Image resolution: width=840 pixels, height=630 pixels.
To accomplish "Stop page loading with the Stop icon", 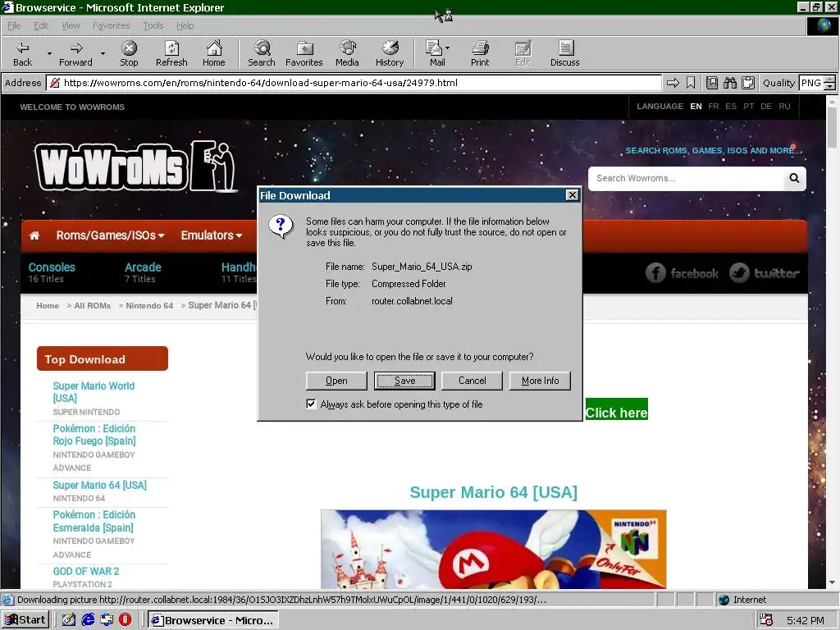I will coord(129,53).
